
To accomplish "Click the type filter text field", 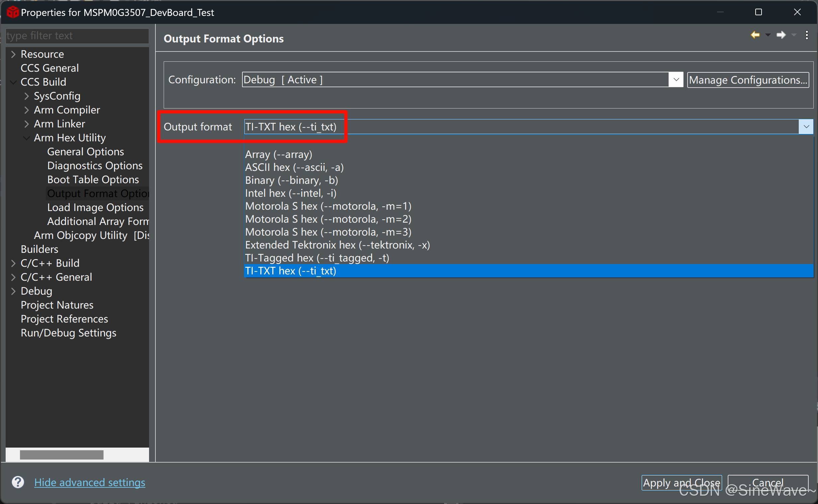I will pos(77,36).
